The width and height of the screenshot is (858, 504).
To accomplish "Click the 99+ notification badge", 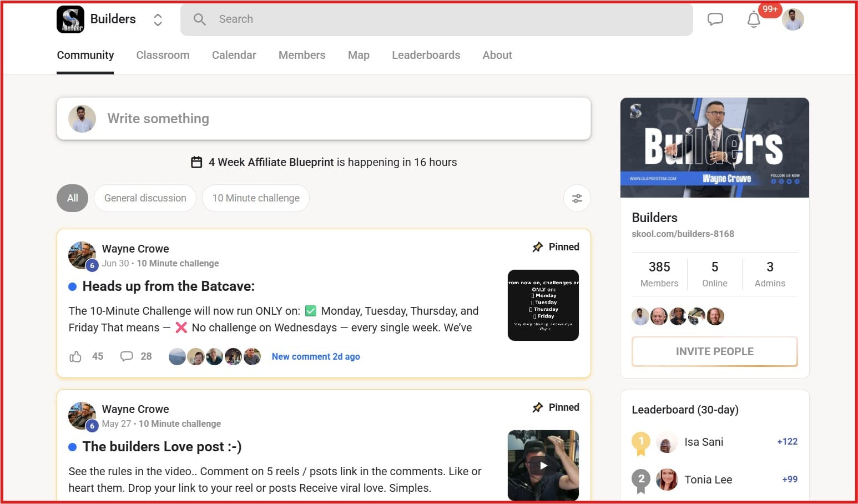I will [770, 9].
